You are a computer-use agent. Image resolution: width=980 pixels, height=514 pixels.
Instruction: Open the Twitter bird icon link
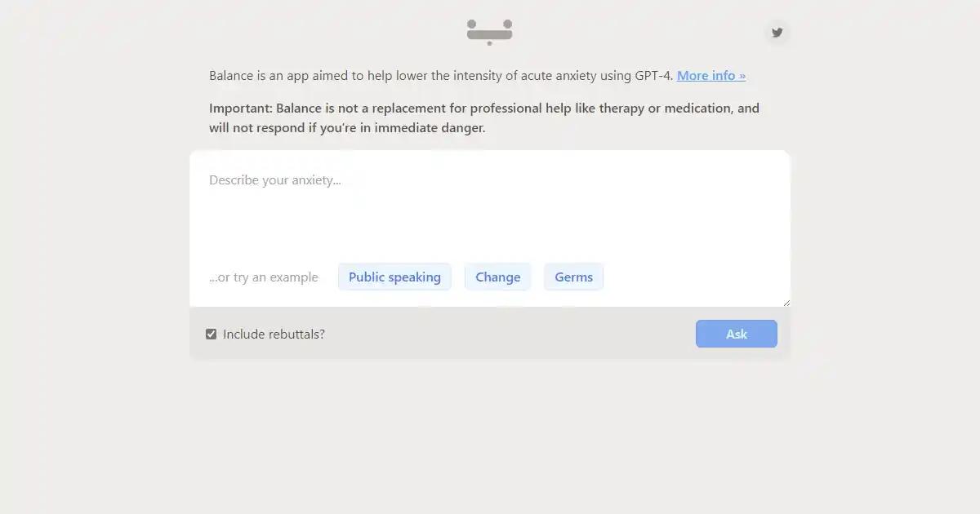tap(777, 33)
